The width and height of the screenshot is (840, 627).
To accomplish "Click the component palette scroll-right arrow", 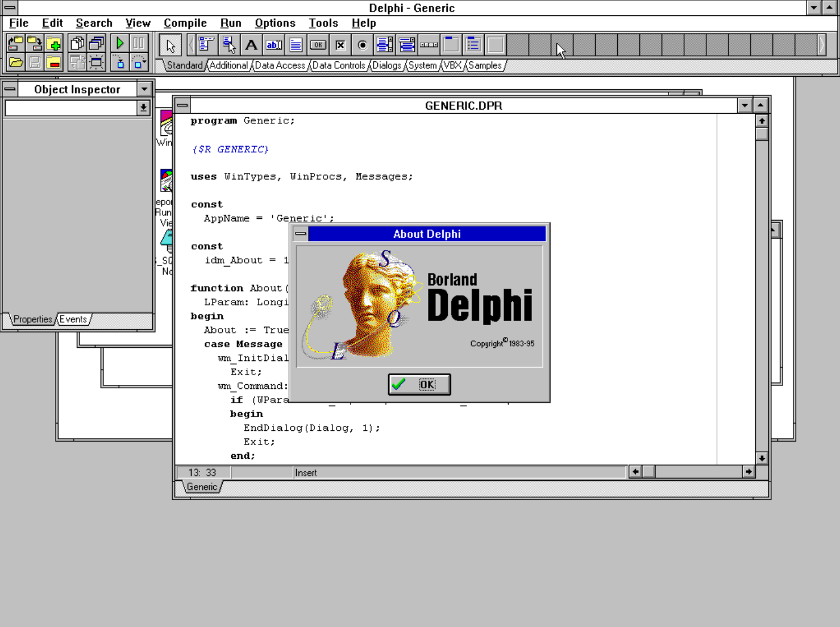I will click(x=822, y=45).
